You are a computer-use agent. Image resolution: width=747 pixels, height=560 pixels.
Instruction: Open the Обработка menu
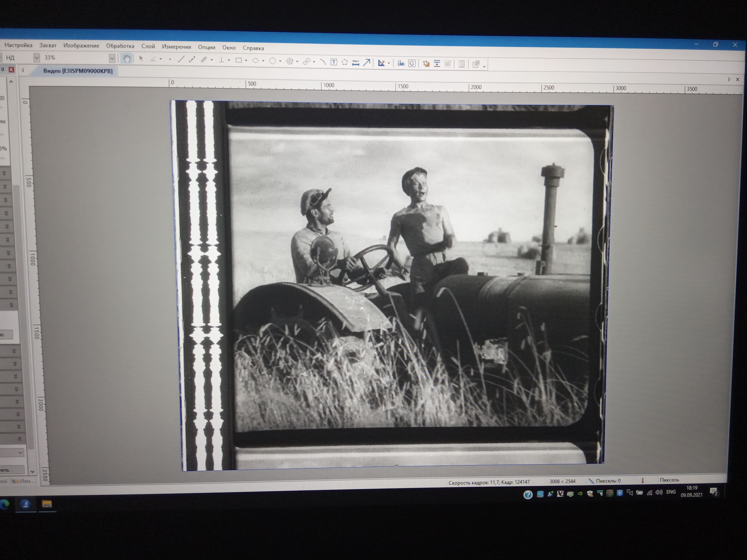pyautogui.click(x=120, y=46)
